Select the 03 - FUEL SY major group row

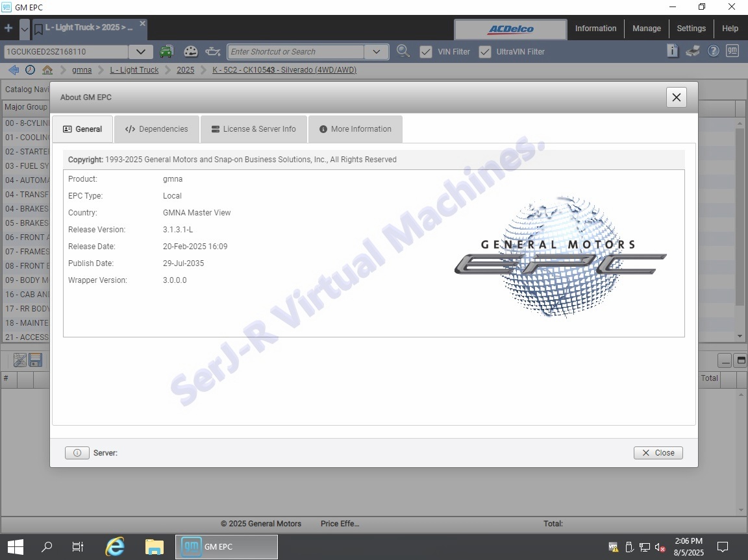click(x=26, y=166)
